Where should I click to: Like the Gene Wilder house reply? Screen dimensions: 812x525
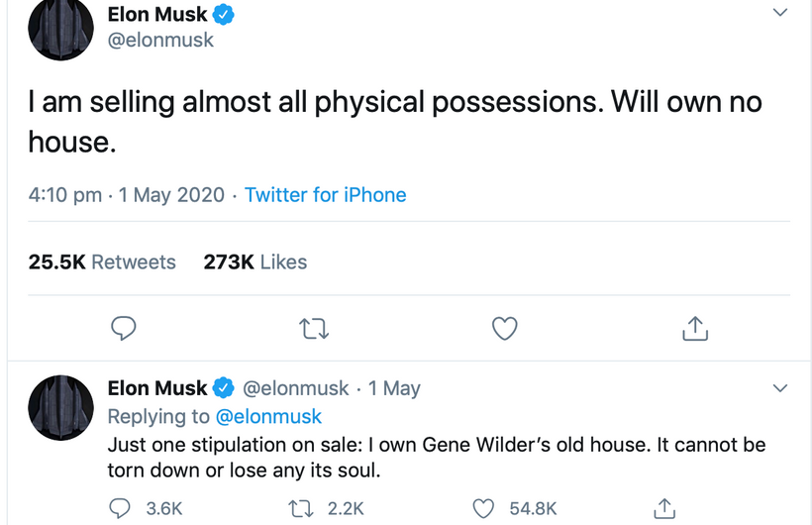(483, 508)
